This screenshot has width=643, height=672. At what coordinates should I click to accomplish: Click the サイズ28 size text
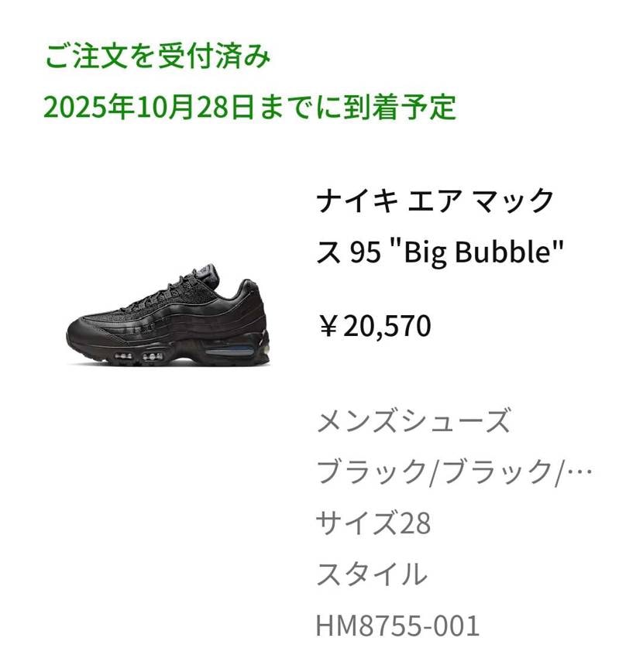point(373,523)
